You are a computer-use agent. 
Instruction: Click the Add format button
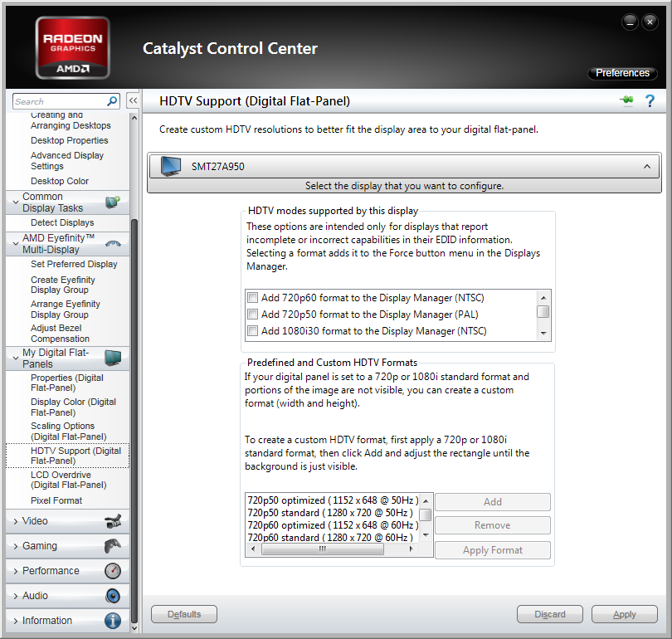coord(493,502)
